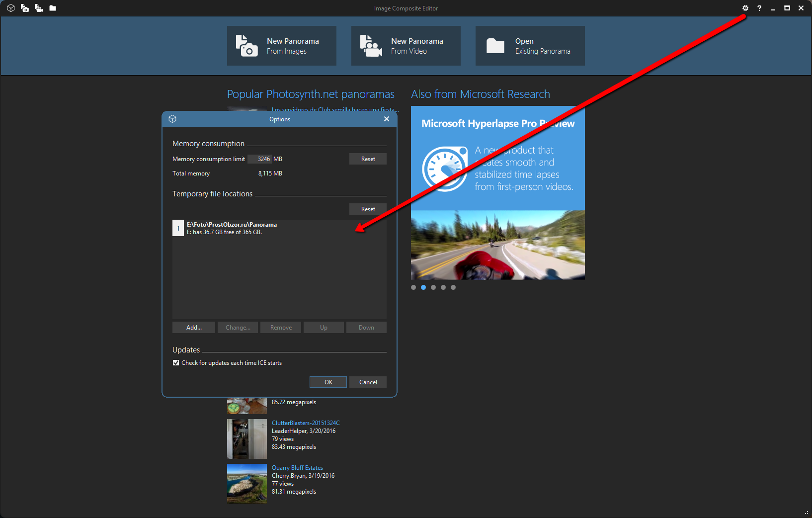This screenshot has width=812, height=518.
Task: Click the ICE cube logo in title bar
Action: click(x=10, y=8)
